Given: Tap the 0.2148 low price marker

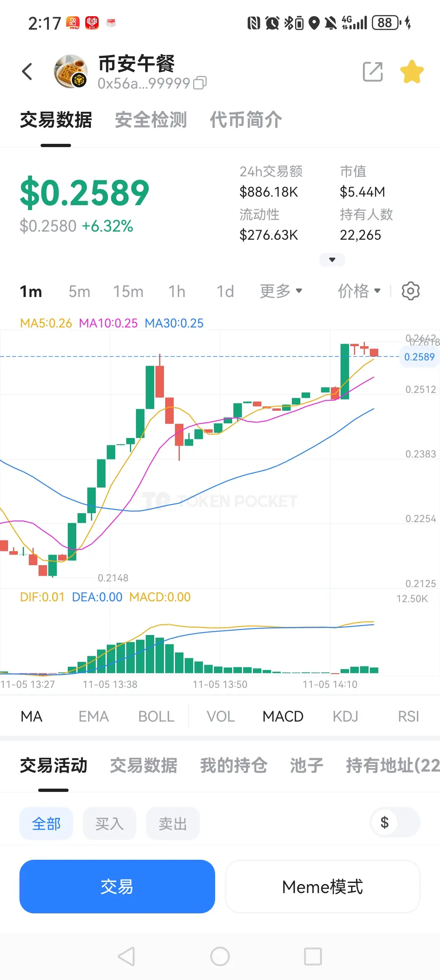Looking at the screenshot, I should point(113,578).
